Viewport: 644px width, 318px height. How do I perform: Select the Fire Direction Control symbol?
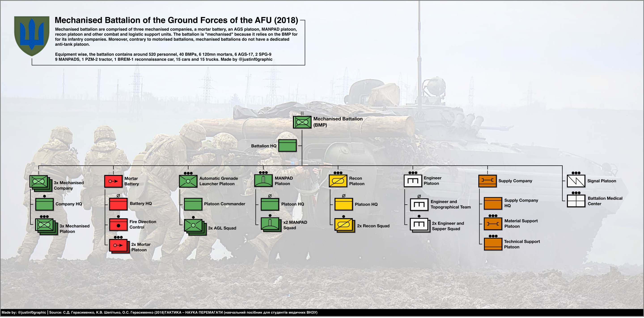pos(118,225)
